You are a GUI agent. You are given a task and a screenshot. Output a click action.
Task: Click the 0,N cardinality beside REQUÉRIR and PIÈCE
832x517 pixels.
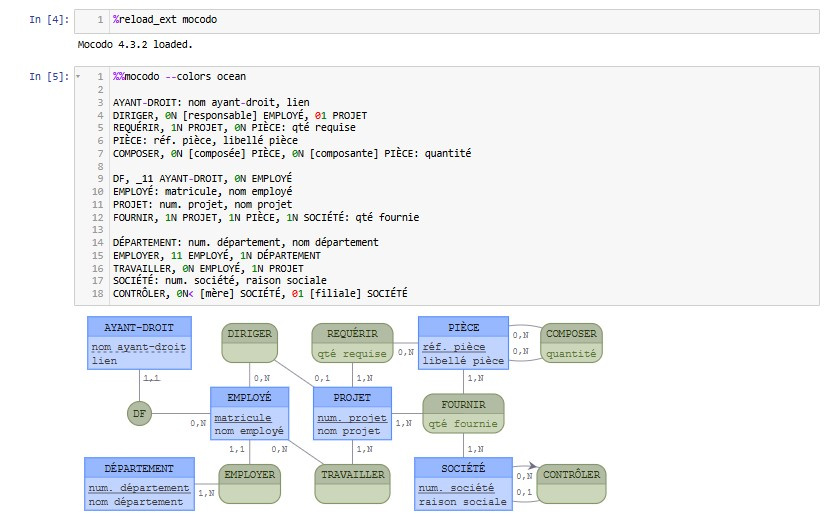point(406,352)
